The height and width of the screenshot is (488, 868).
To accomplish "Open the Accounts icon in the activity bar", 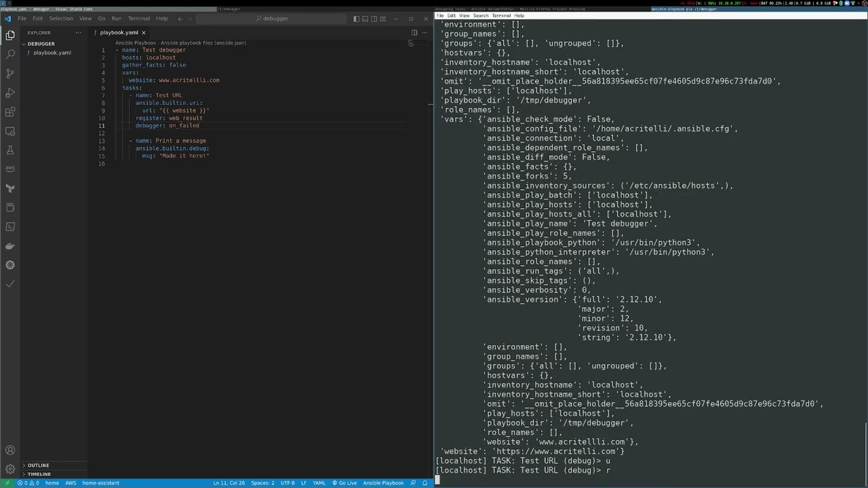I will [10, 450].
